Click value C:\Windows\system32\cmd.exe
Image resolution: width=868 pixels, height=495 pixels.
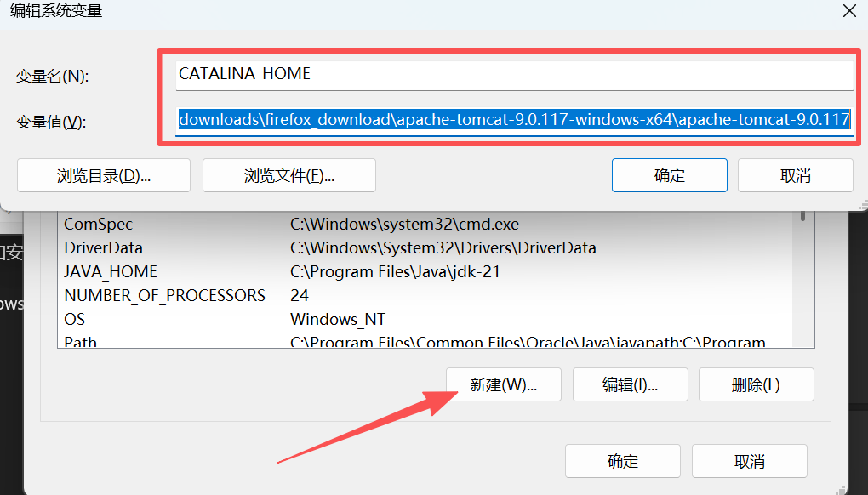coord(405,224)
